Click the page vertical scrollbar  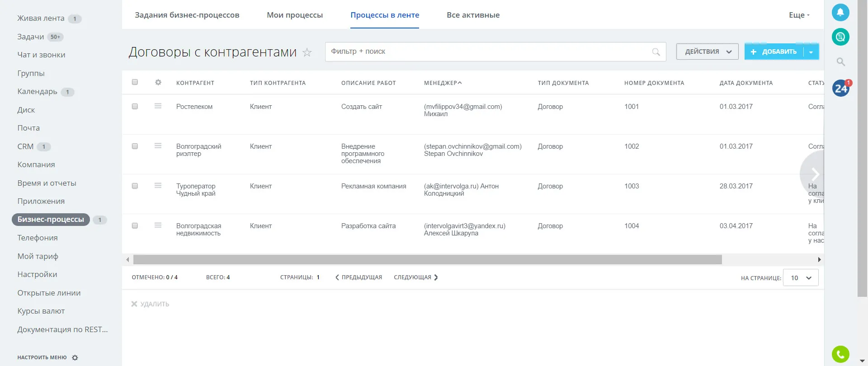[862, 149]
